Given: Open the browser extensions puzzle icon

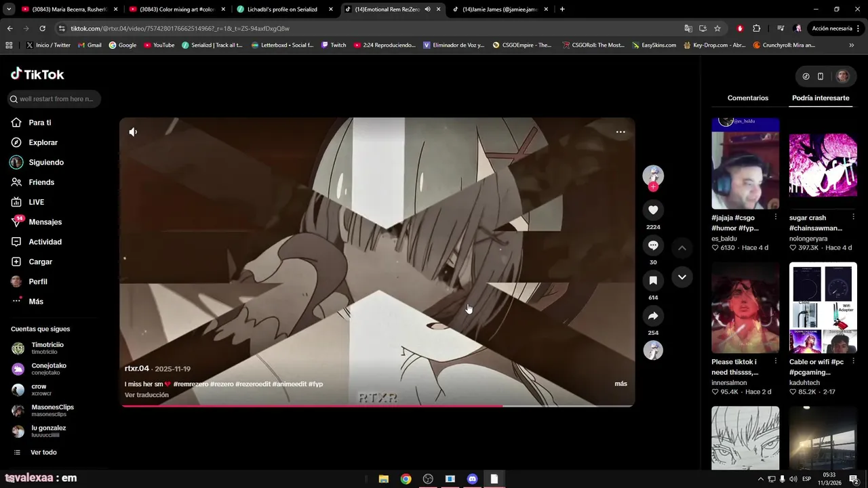Looking at the screenshot, I should pos(757,28).
